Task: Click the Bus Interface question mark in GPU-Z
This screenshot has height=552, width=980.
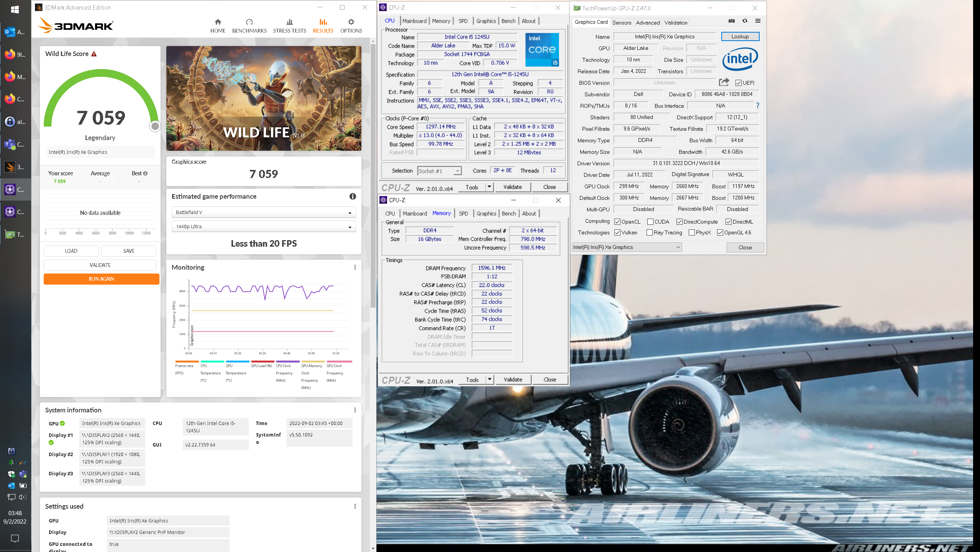Action: [x=757, y=105]
